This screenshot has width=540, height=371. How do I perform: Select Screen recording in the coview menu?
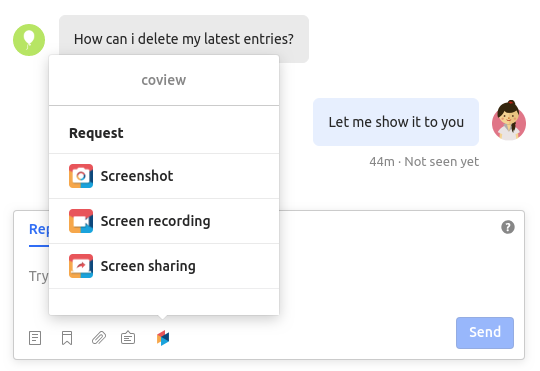(164, 221)
